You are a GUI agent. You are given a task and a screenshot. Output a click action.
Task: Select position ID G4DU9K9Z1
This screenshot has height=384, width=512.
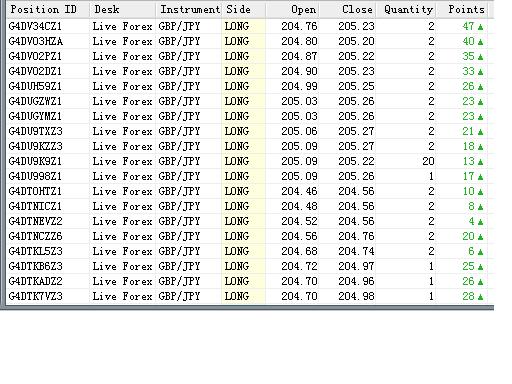pos(35,161)
